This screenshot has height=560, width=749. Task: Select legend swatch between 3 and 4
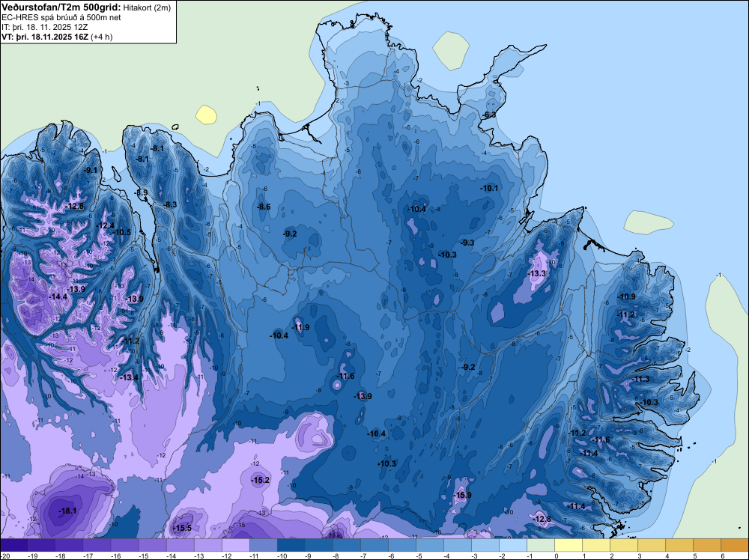[x=652, y=545]
